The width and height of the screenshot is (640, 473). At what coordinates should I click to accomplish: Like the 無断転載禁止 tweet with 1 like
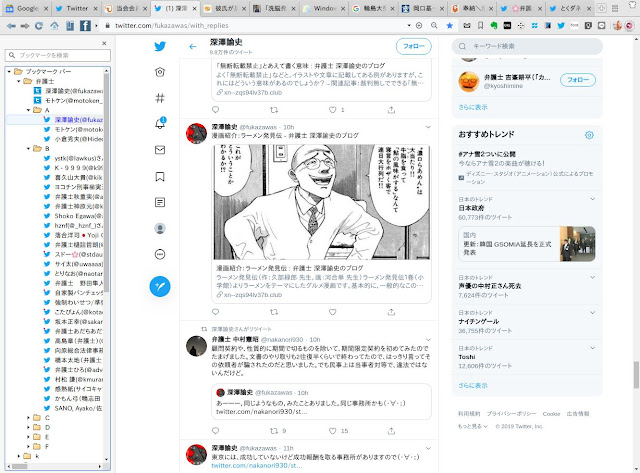click(x=333, y=110)
